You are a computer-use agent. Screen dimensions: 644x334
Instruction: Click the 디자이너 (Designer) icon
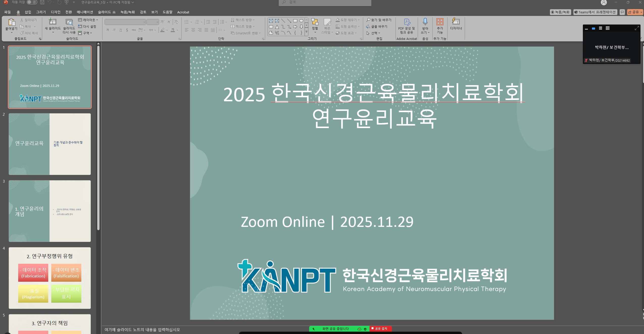pos(456,22)
